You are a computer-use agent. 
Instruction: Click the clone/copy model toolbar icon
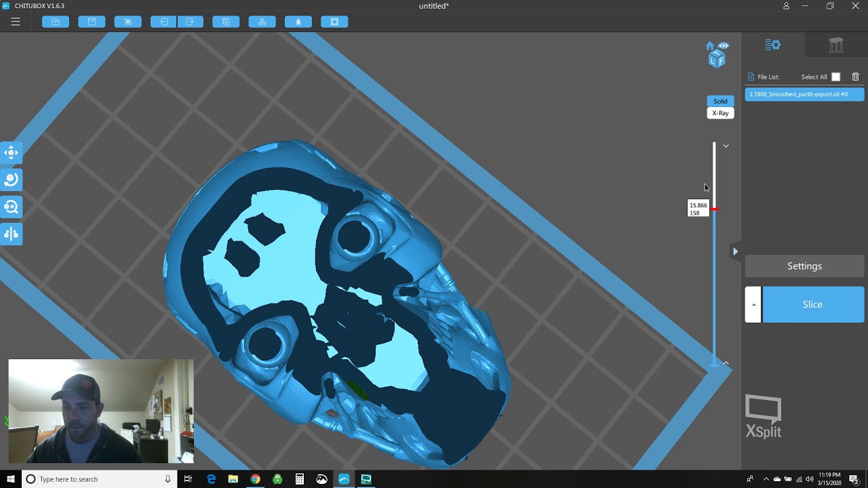click(226, 22)
